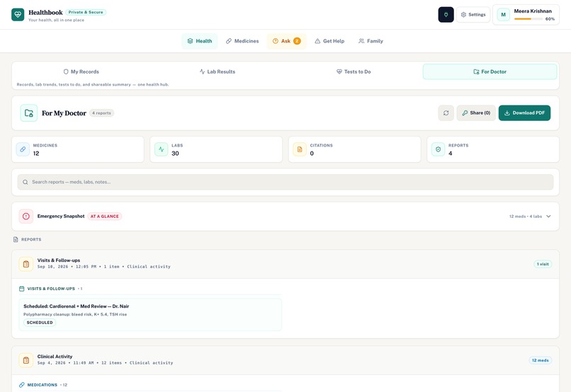Viewport: 571px width, 392px height.
Task: Click the 4 reports badge
Action: (101, 113)
